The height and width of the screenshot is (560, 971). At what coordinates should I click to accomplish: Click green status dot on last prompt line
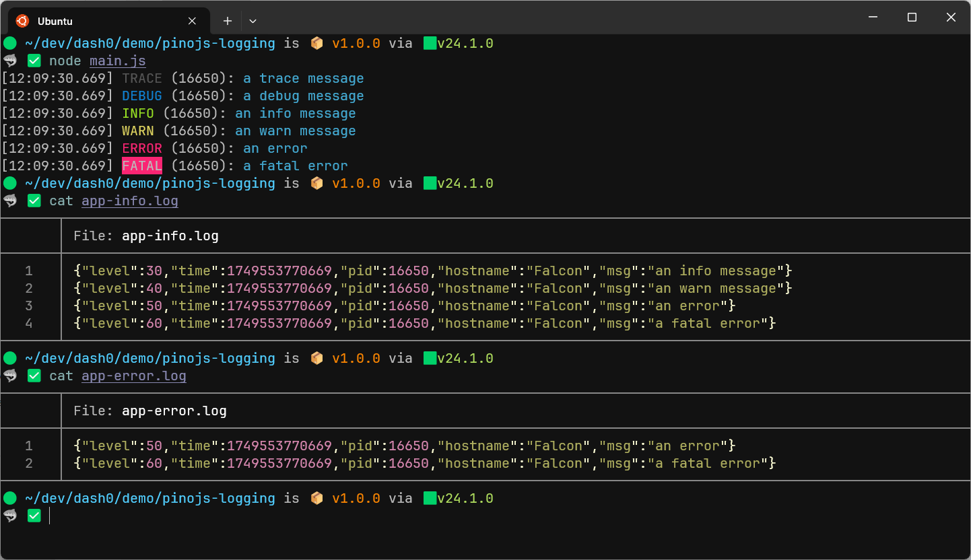pos(9,499)
